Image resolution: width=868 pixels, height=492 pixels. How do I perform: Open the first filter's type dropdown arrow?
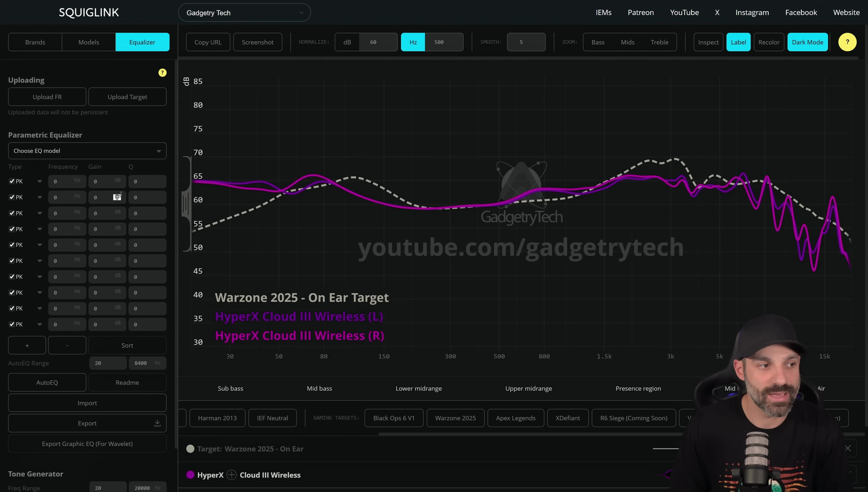(40, 181)
